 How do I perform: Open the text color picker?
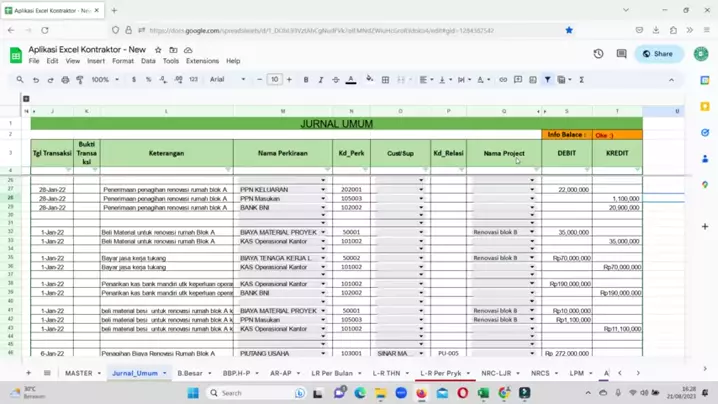[350, 80]
